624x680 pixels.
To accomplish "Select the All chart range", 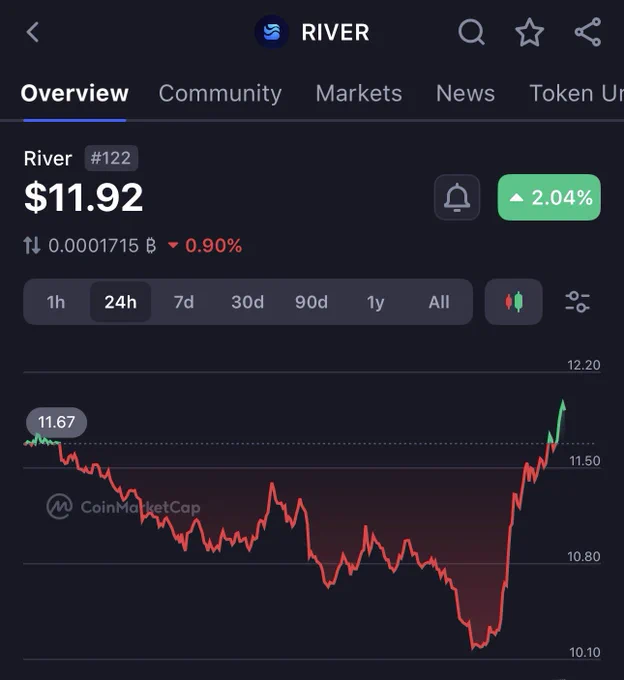I will tap(439, 302).
